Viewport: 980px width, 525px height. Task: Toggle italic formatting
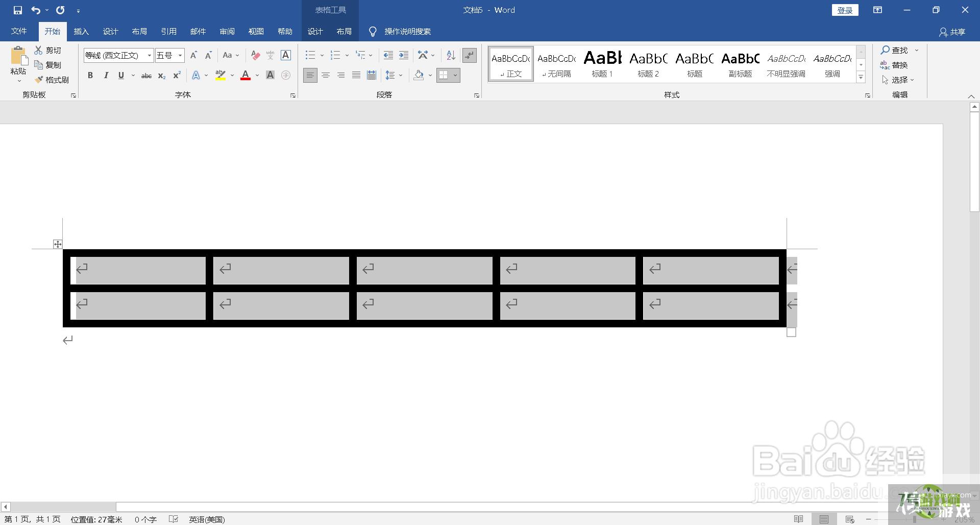(x=106, y=75)
